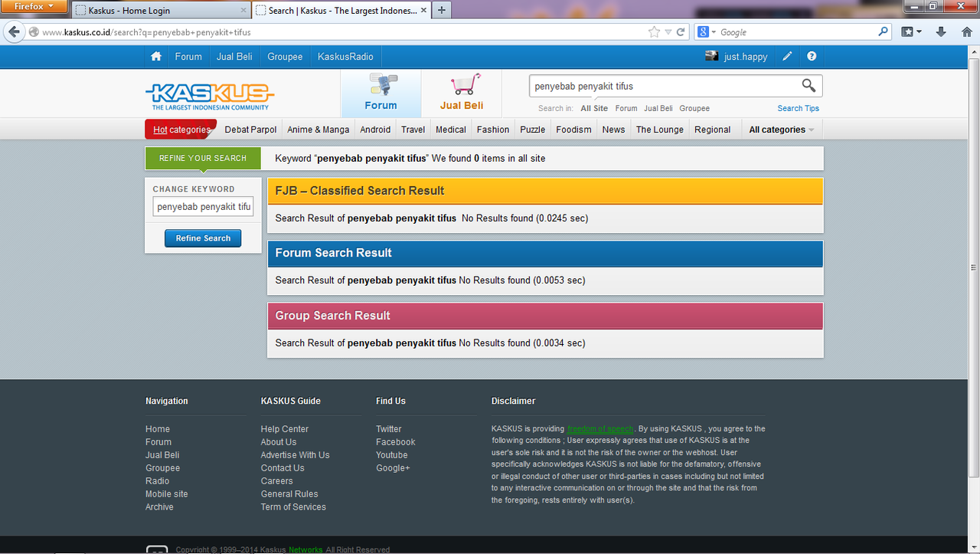
Task: Reload the page with the refresh icon
Action: tap(680, 32)
